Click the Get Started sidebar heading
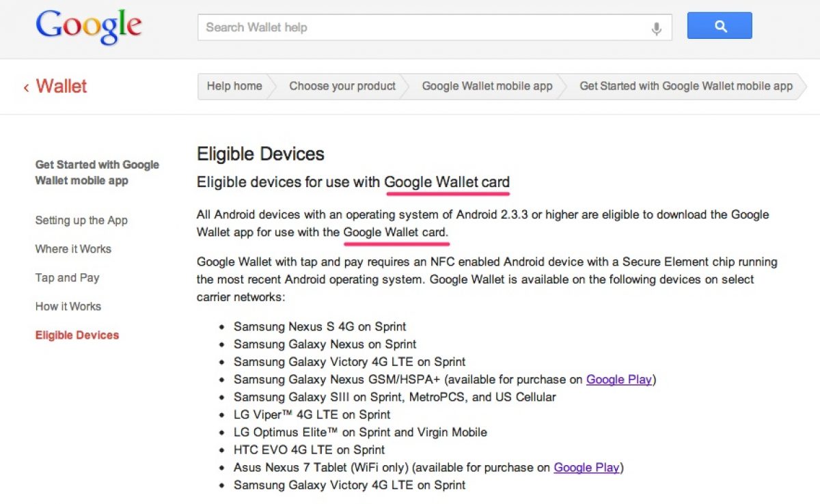The width and height of the screenshot is (820, 504). (x=97, y=173)
